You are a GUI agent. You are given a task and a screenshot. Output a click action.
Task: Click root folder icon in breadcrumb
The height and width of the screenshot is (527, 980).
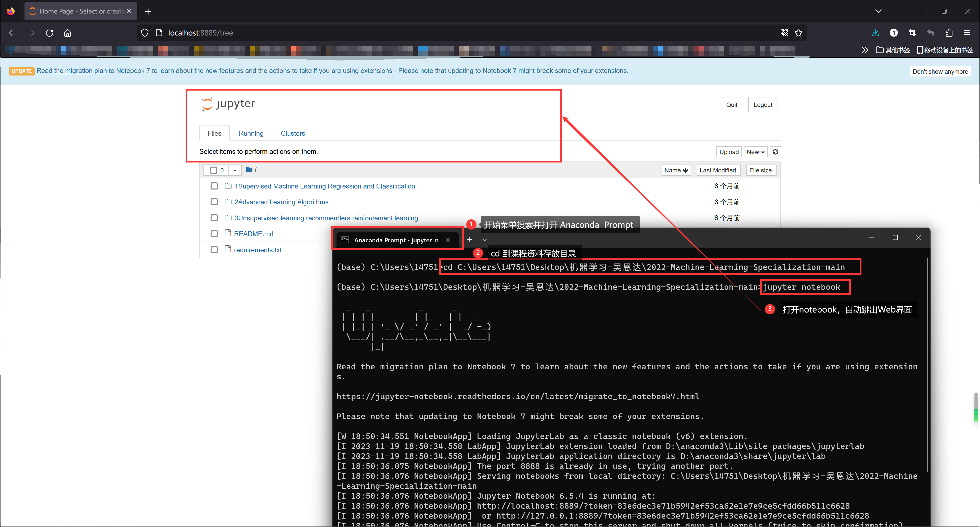(x=249, y=170)
